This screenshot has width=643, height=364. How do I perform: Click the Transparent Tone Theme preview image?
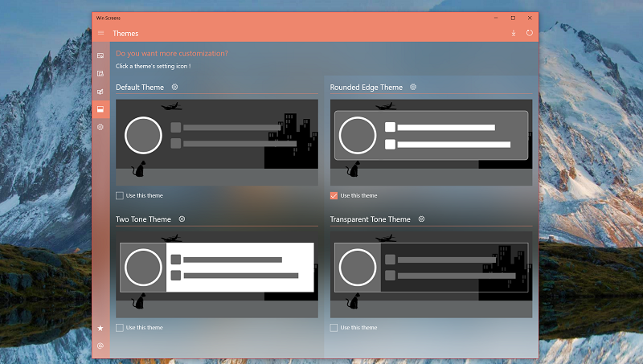coord(431,275)
